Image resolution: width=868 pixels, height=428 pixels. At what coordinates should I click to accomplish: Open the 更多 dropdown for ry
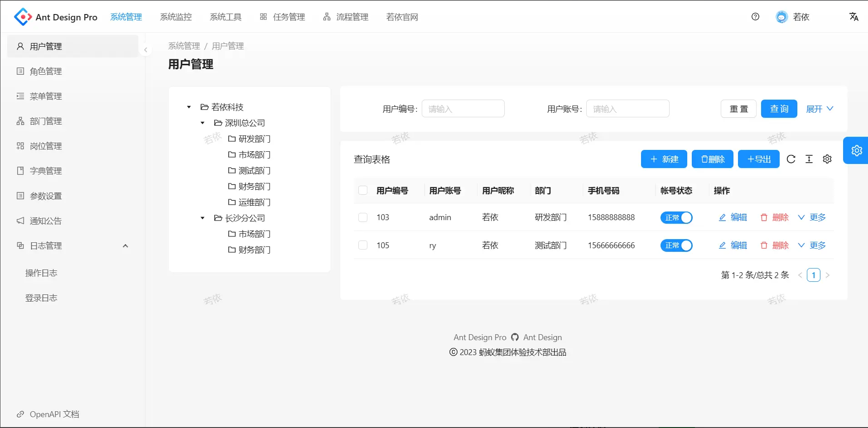(x=811, y=245)
